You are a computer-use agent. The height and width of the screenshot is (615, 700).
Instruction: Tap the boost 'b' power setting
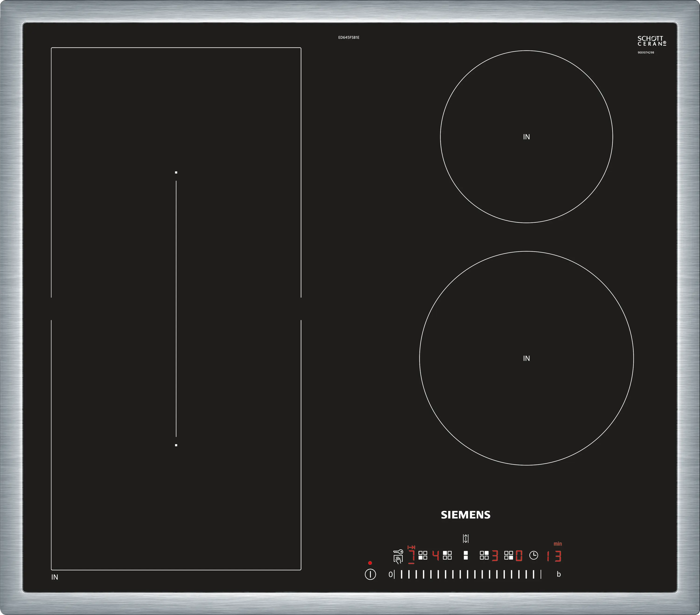click(x=559, y=574)
